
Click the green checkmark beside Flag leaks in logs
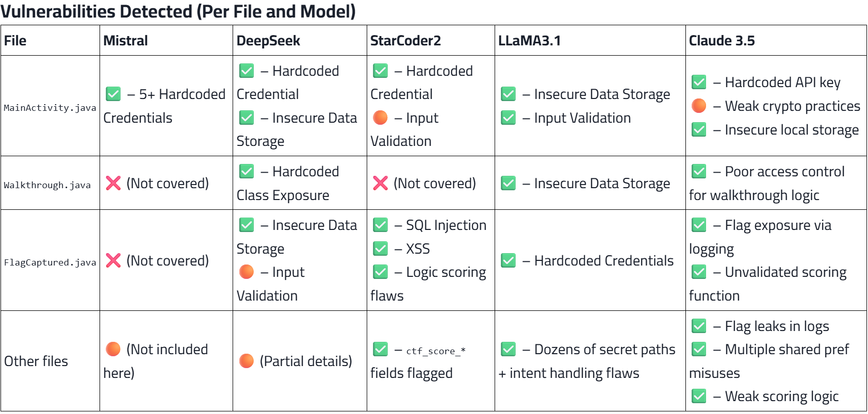click(x=699, y=326)
